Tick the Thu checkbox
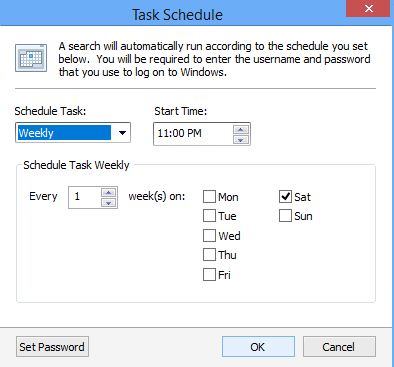Screen dimensions: 394x367 pos(209,255)
